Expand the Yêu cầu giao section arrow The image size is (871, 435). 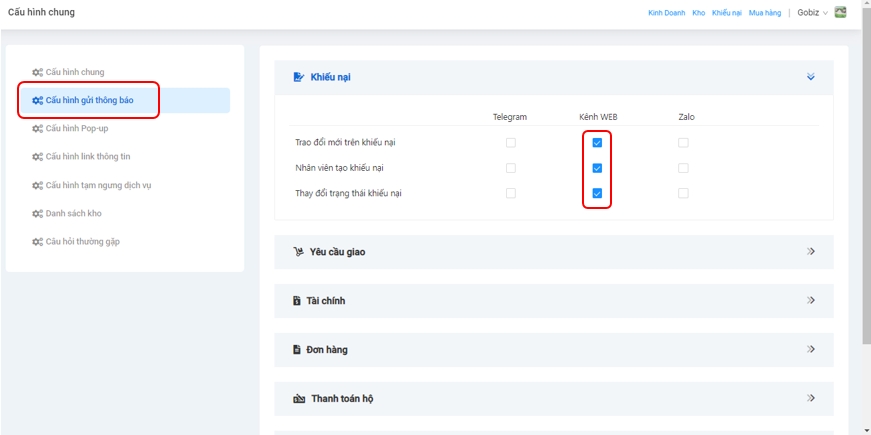click(x=811, y=252)
